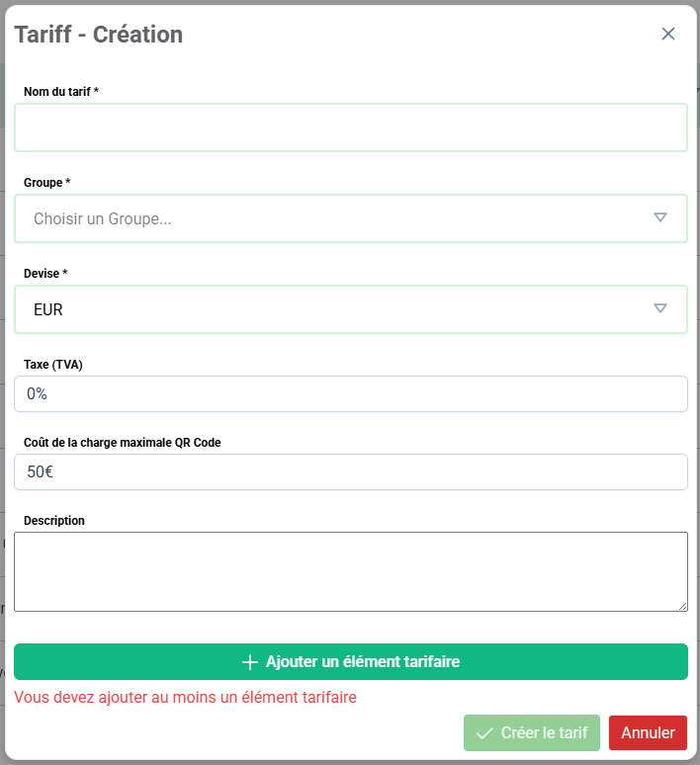Select the Taxe (TVA) 0% field
This screenshot has width=700, height=765.
click(350, 393)
